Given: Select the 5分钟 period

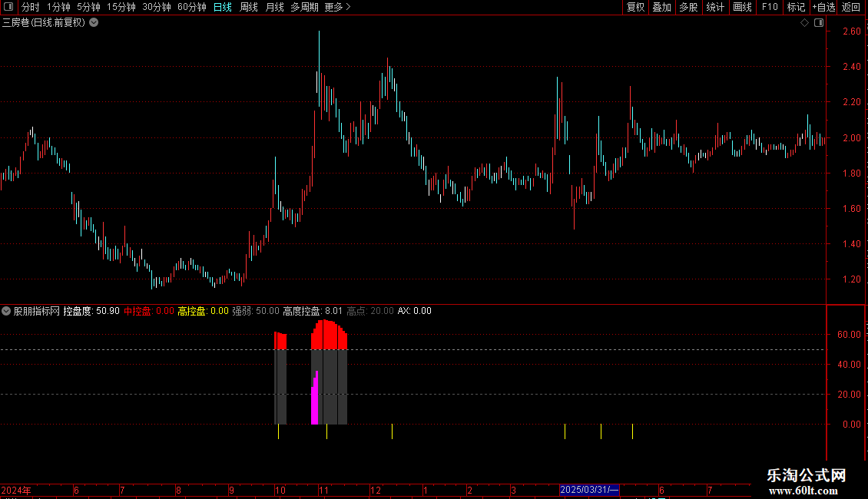Looking at the screenshot, I should pos(88,7).
